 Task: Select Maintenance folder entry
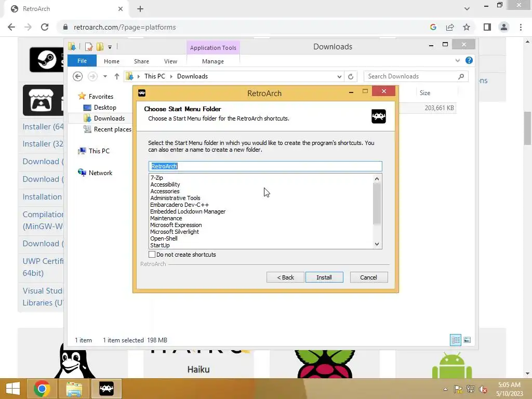click(x=166, y=218)
